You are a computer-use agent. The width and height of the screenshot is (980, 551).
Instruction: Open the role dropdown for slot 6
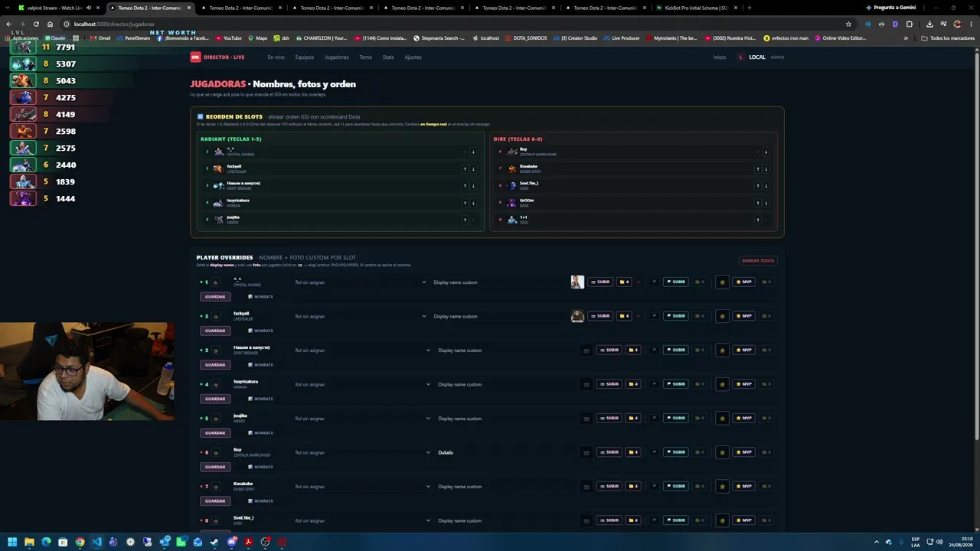[x=362, y=452]
